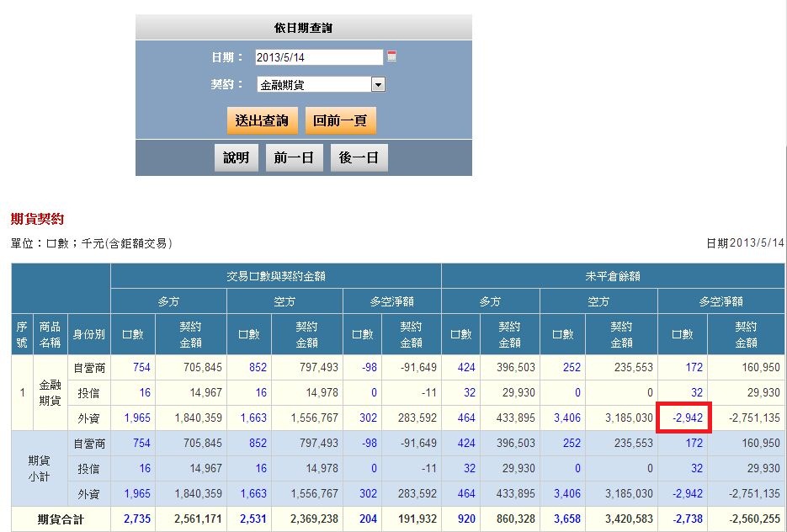Click the 交易口數與契約金額 column header
787x532 pixels.
coord(276,276)
